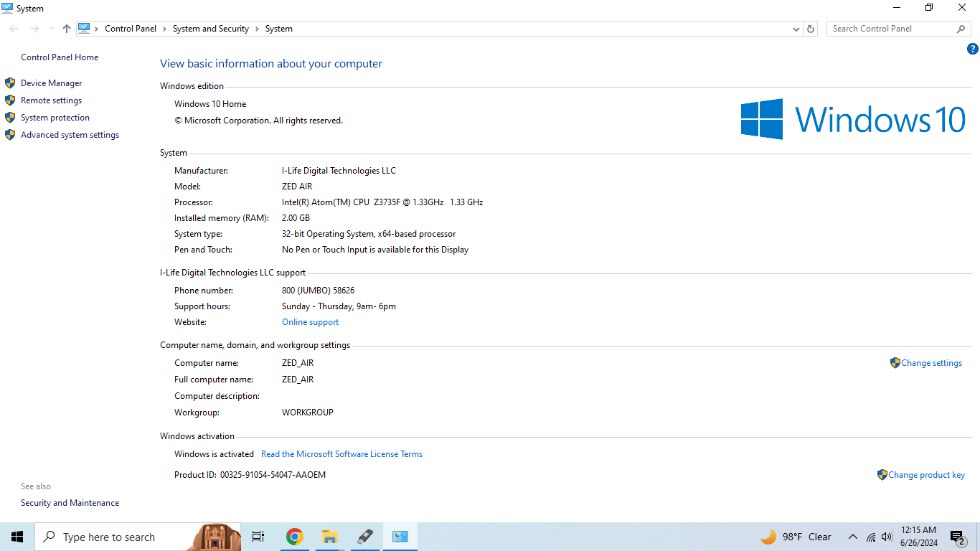Image resolution: width=980 pixels, height=551 pixels.
Task: Click the System breadcrumb item
Action: (x=279, y=29)
